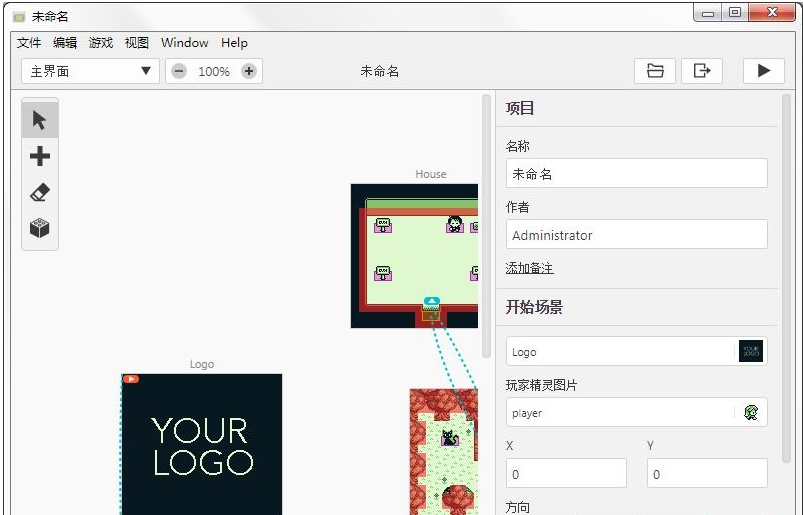Image resolution: width=803 pixels, height=515 pixels.
Task: Select the green-haired actor in House
Action: (x=454, y=224)
